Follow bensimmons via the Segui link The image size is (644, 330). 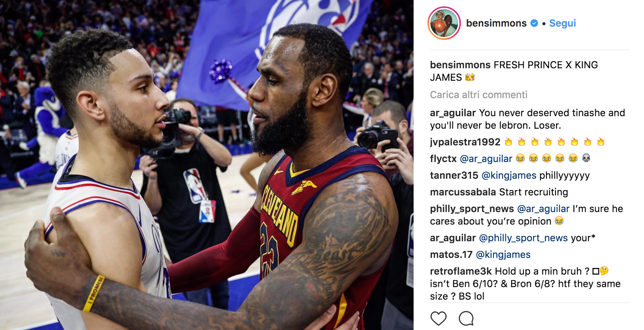click(x=562, y=23)
